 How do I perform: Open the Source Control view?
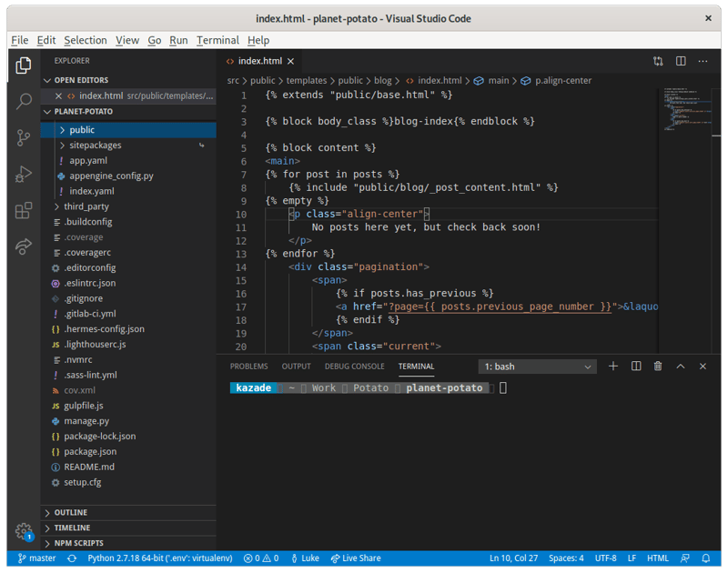click(24, 137)
